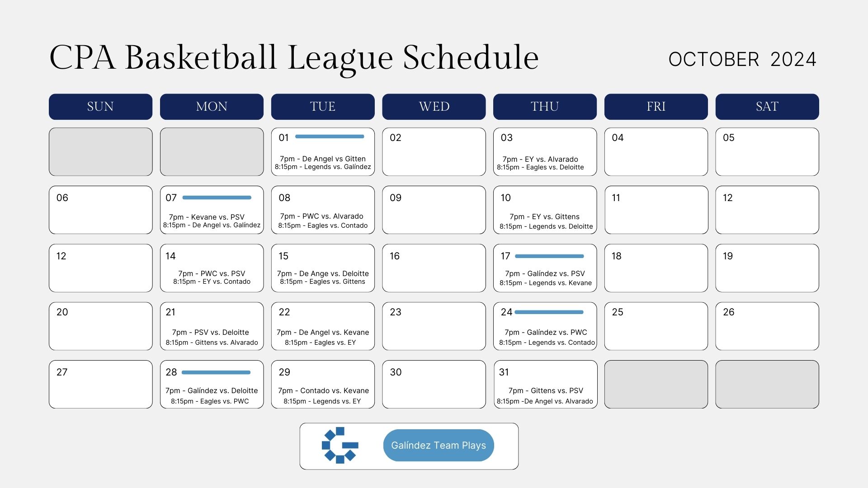Click the blue bar on October 01
Viewport: 868px width, 488px height.
coord(330,136)
